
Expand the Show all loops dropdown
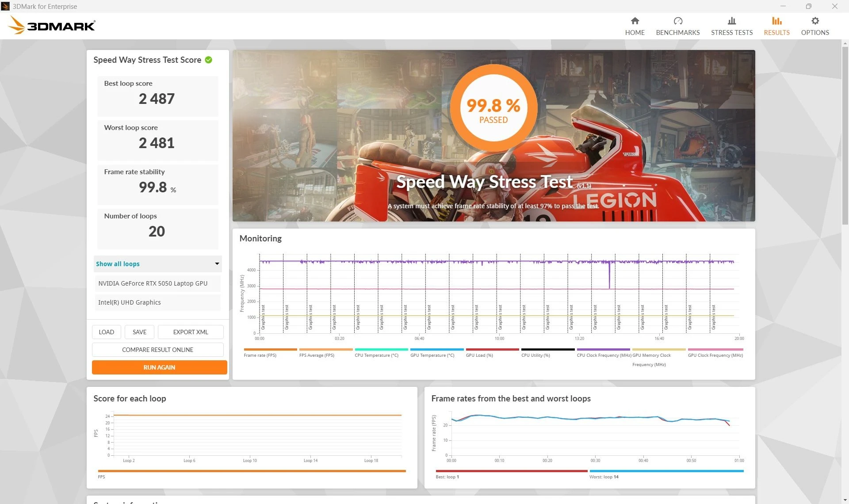coord(157,264)
